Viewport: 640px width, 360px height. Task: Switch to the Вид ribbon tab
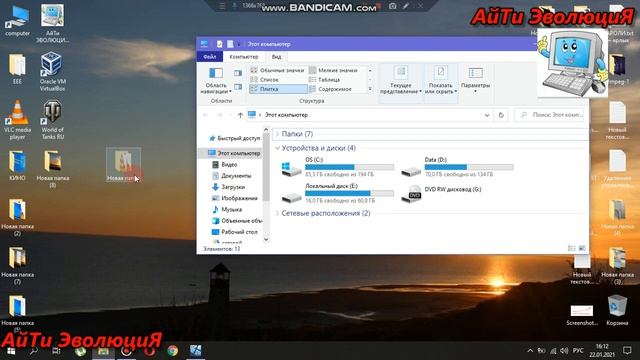(x=276, y=57)
